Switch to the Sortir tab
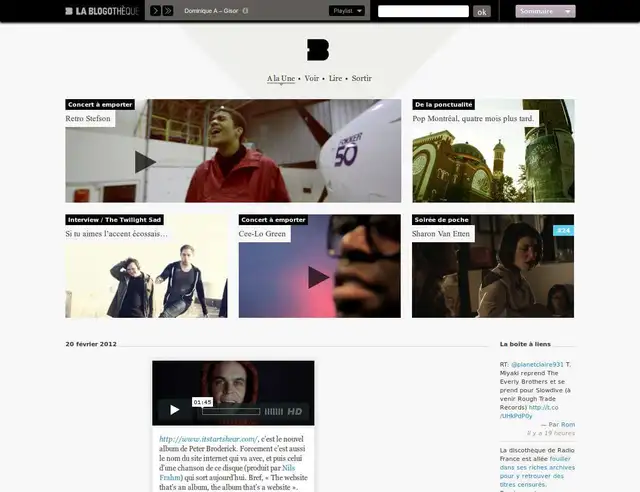Screen dimensions: 640x492 click(362, 78)
